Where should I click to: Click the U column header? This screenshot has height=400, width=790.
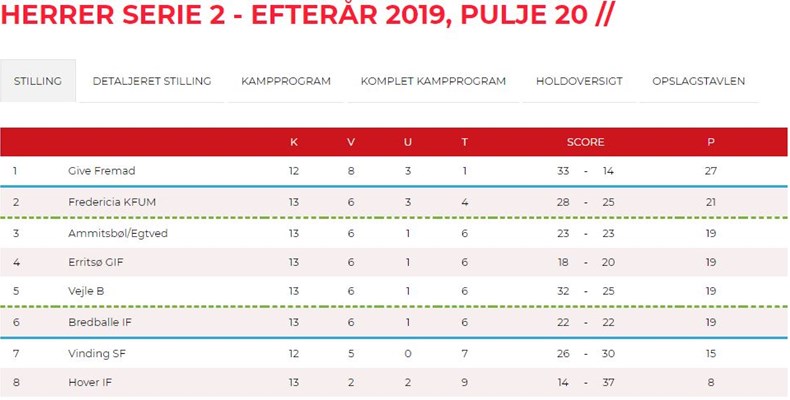pos(407,142)
